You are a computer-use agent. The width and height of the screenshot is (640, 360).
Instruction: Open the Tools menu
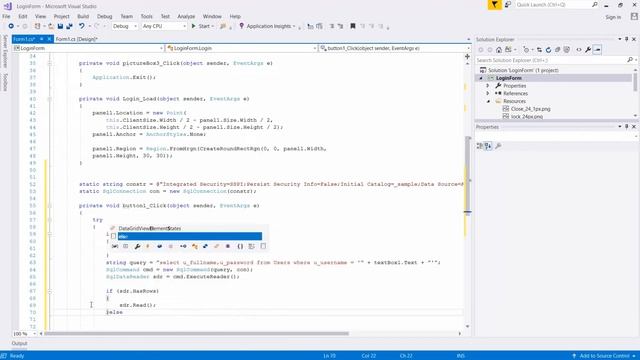point(147,16)
